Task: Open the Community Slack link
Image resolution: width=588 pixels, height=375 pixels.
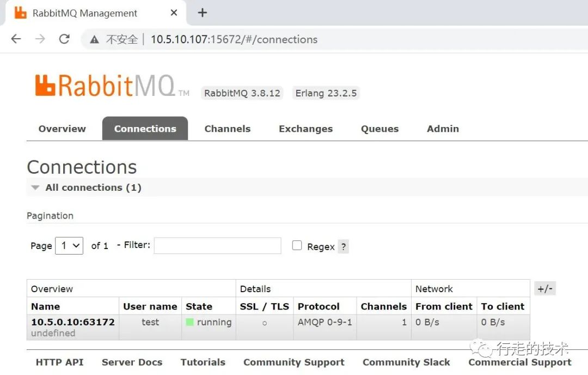Action: [x=406, y=362]
